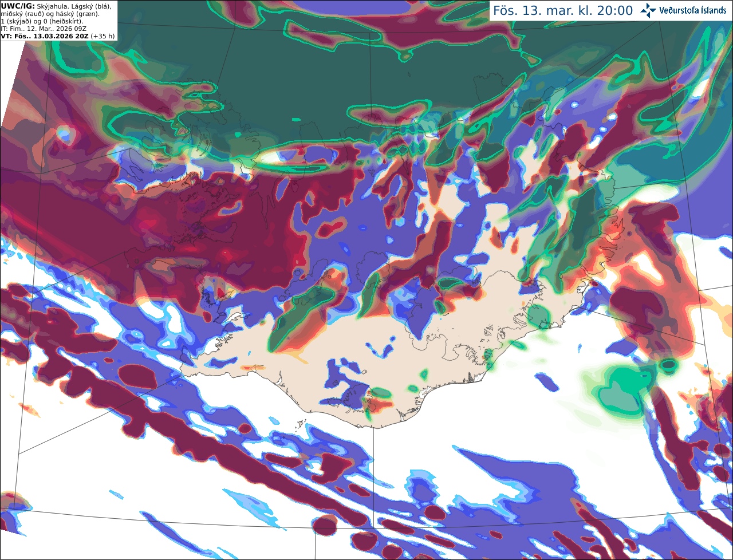Click the '(+35 h)' forecast offset text
The height and width of the screenshot is (560, 733).
click(x=103, y=36)
